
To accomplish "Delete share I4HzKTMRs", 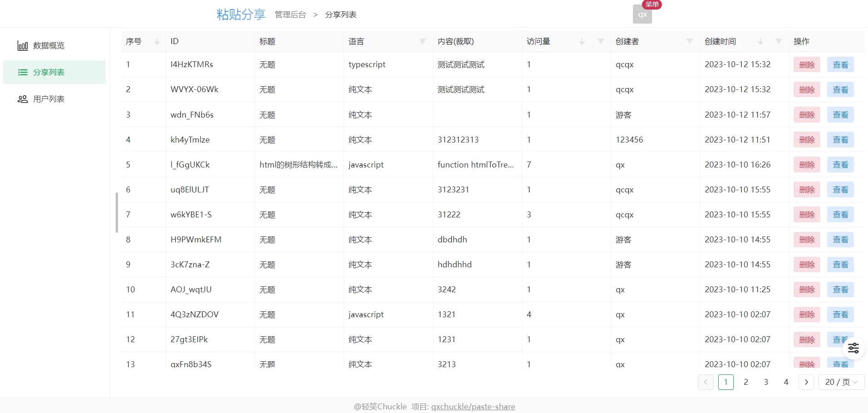I will pyautogui.click(x=807, y=65).
